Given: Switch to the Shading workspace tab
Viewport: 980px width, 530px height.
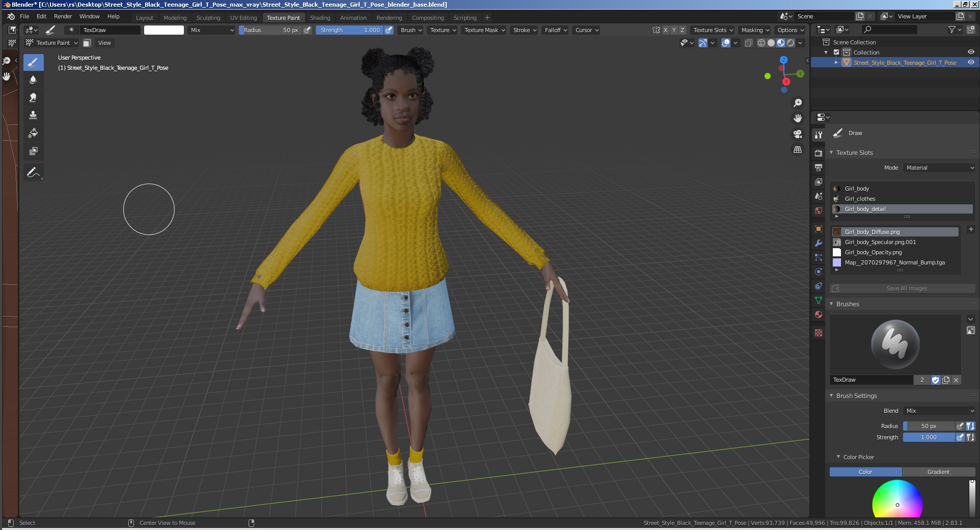Looking at the screenshot, I should (x=320, y=18).
